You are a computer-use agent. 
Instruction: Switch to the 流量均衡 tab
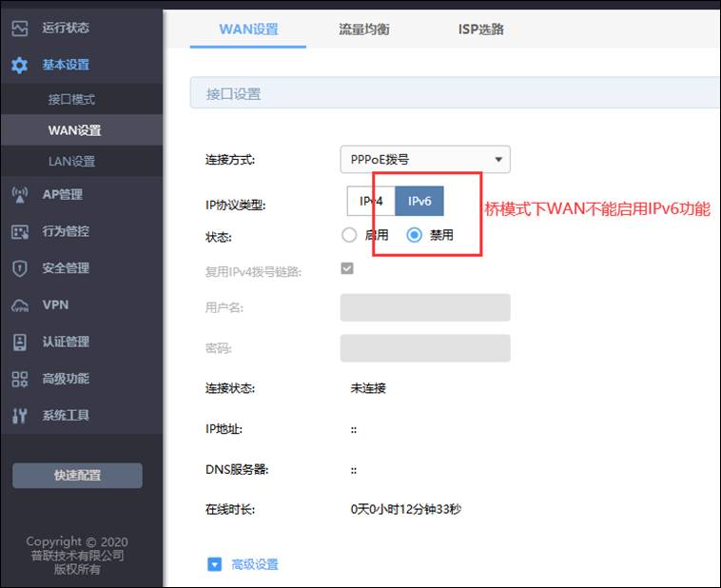point(364,29)
